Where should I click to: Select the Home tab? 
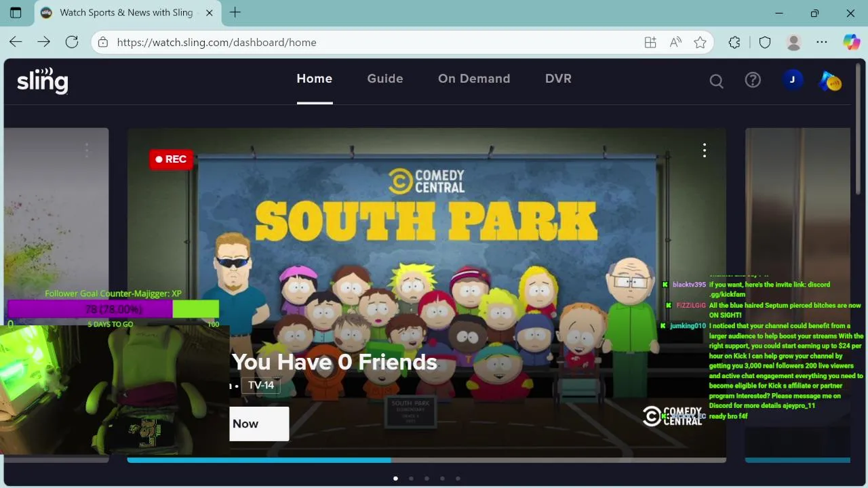point(315,79)
